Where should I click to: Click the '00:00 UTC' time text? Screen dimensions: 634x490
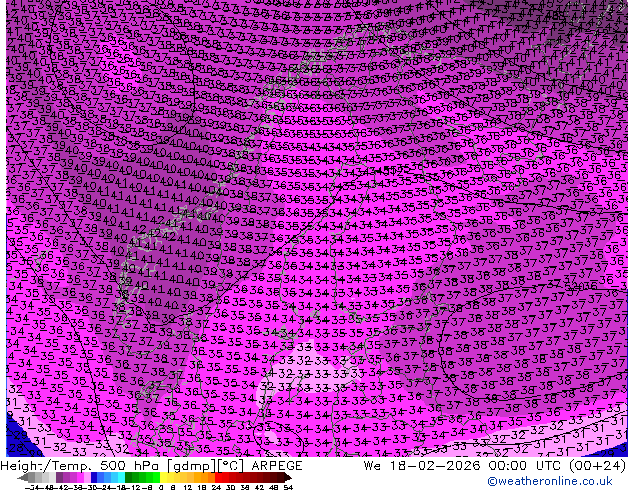point(526,466)
